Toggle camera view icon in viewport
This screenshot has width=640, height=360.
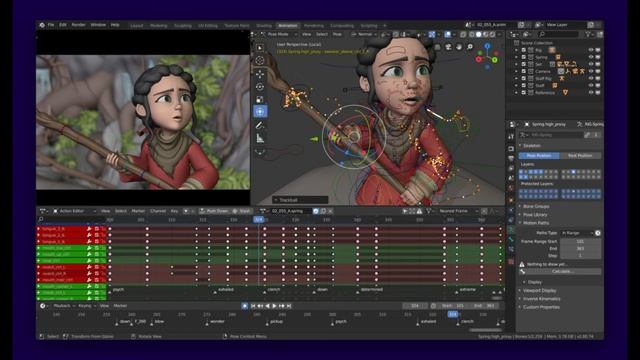click(x=449, y=47)
